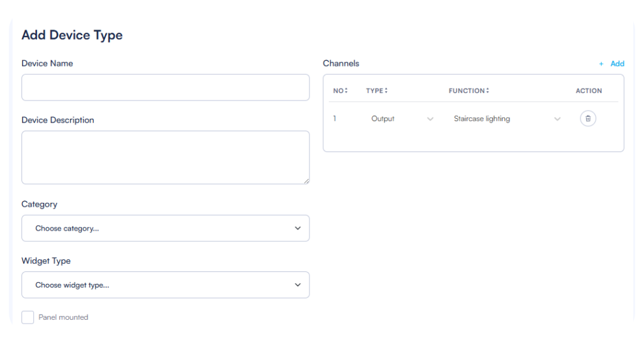
Task: Click the sort arrows beside NO header
Action: 347,90
